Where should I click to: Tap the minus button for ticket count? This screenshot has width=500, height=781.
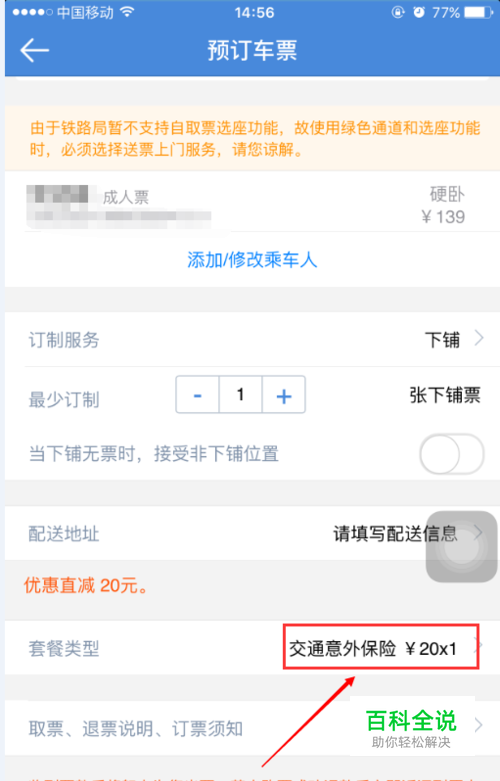(197, 395)
